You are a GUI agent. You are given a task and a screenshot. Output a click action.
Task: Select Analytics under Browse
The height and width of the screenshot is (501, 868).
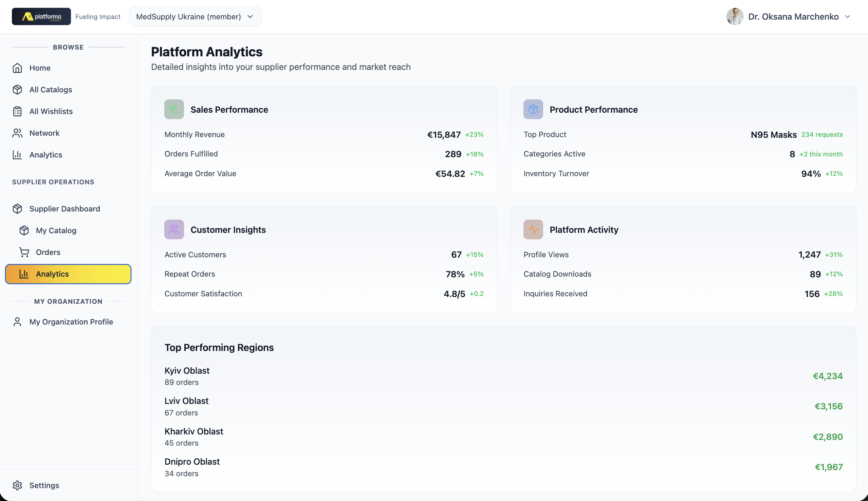(46, 155)
